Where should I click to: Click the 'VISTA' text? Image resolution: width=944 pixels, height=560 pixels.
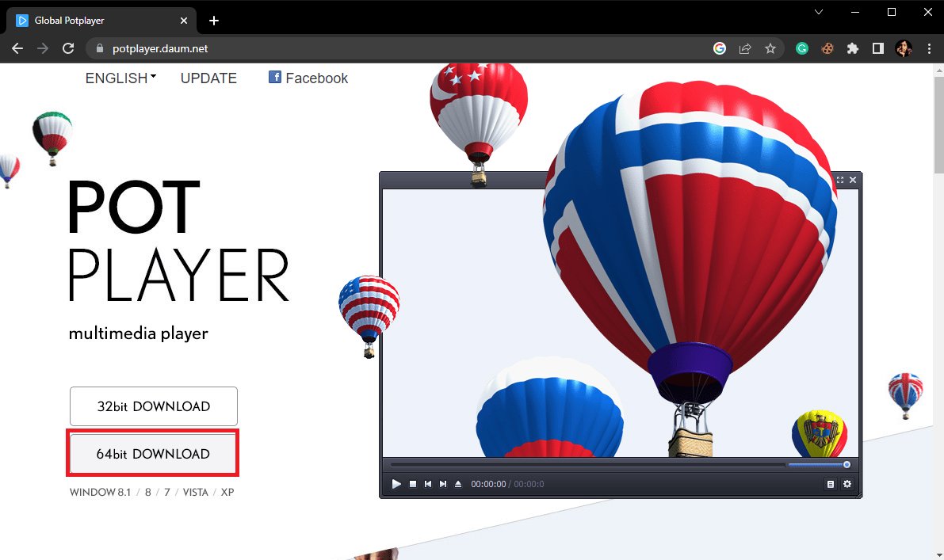pos(196,492)
